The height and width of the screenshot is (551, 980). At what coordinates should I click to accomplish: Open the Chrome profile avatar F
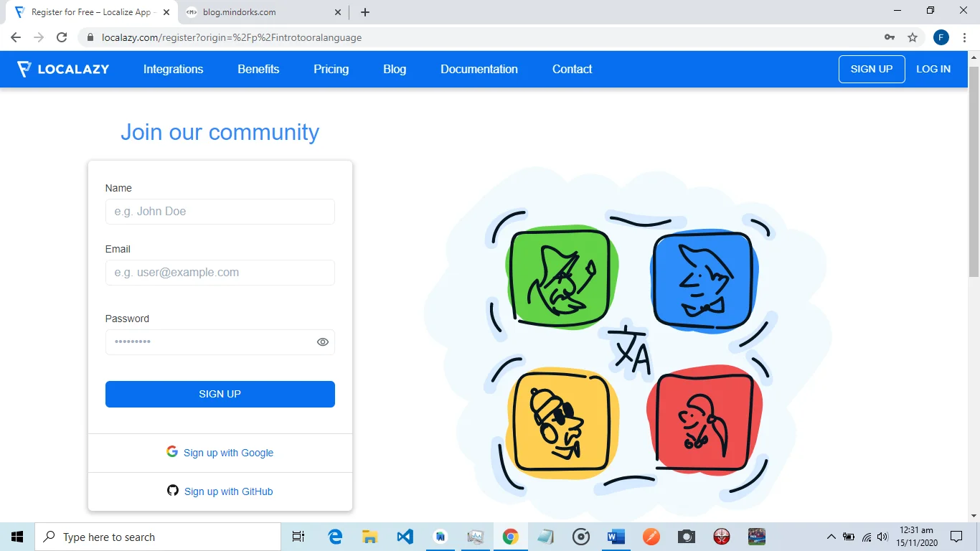(x=941, y=37)
